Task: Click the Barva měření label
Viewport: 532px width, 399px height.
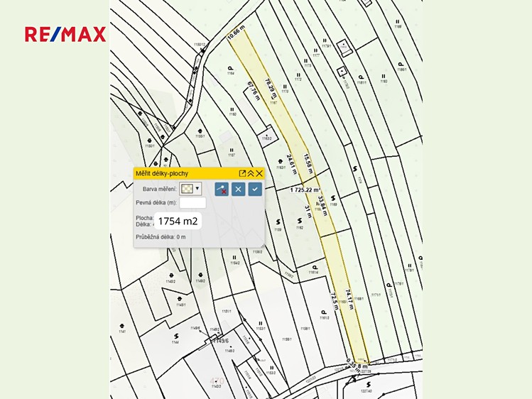Action: point(160,189)
